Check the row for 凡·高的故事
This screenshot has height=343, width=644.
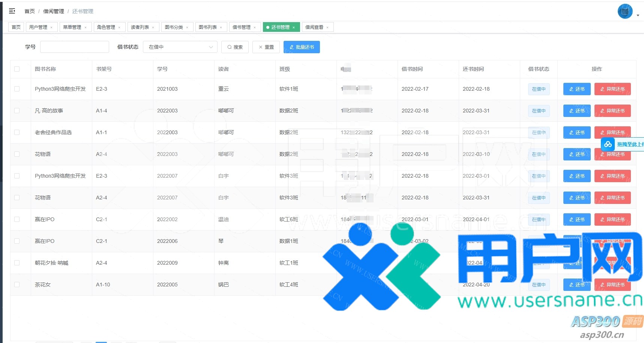17,111
